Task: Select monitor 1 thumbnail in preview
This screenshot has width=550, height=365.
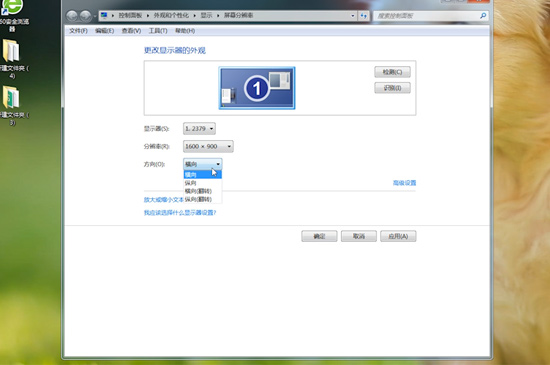Action: click(x=257, y=88)
